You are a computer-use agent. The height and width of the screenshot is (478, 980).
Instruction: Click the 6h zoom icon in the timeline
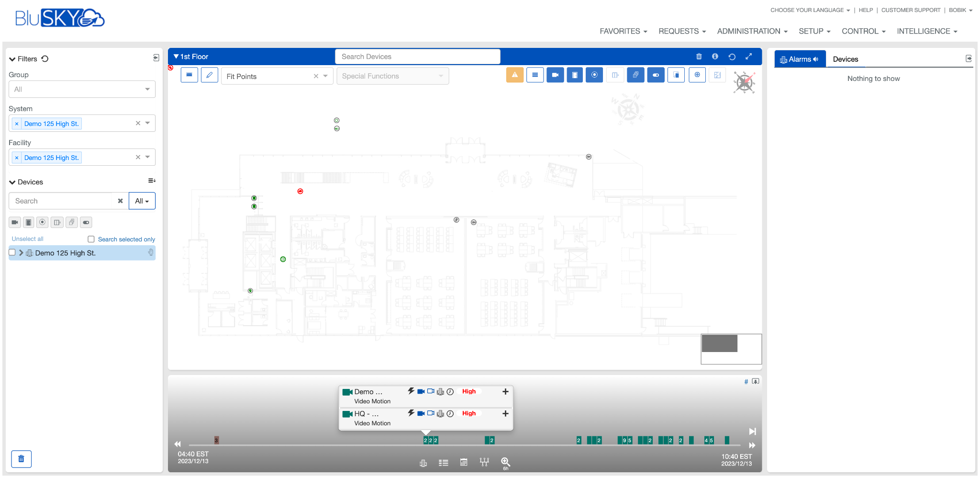tap(505, 462)
